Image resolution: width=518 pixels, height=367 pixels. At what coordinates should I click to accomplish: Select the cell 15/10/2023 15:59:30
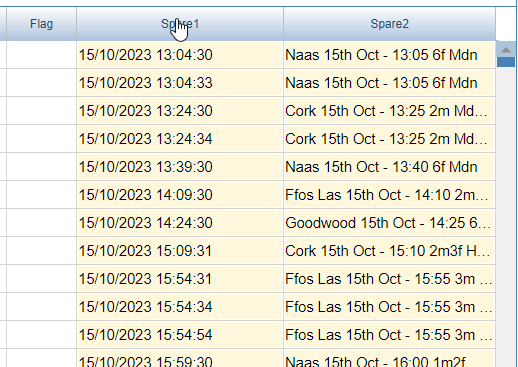point(180,359)
